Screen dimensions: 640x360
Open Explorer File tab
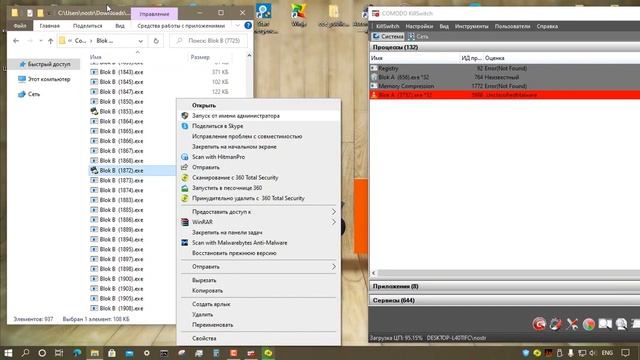click(x=20, y=26)
